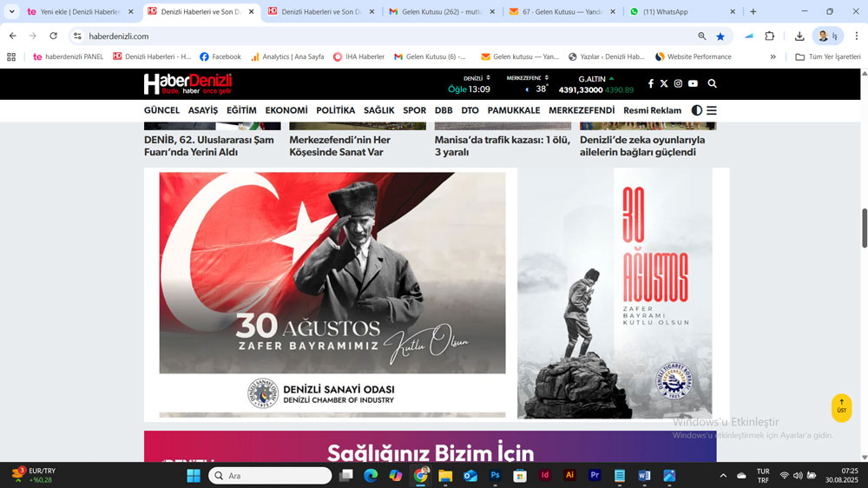
Task: Click the bookmark star icon
Action: tap(720, 36)
